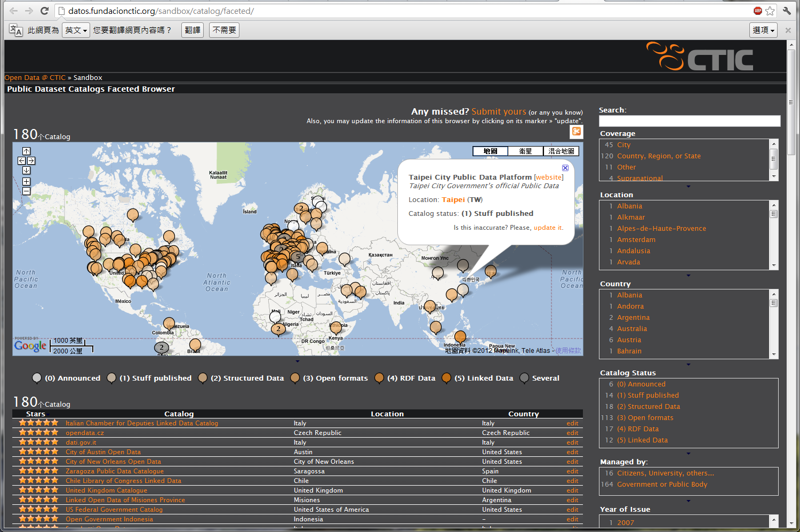
Task: Open the Open Data @ CTIC breadcrumb
Action: pyautogui.click(x=35, y=78)
